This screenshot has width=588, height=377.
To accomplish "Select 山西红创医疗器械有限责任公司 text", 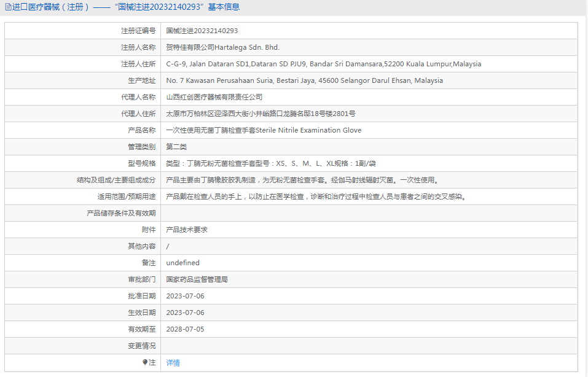I will 214,97.
